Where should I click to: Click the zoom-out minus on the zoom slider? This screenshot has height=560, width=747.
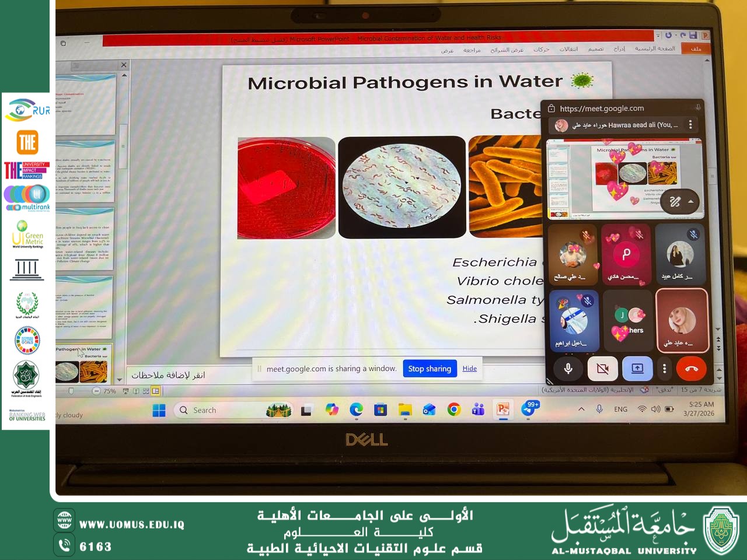(95, 391)
